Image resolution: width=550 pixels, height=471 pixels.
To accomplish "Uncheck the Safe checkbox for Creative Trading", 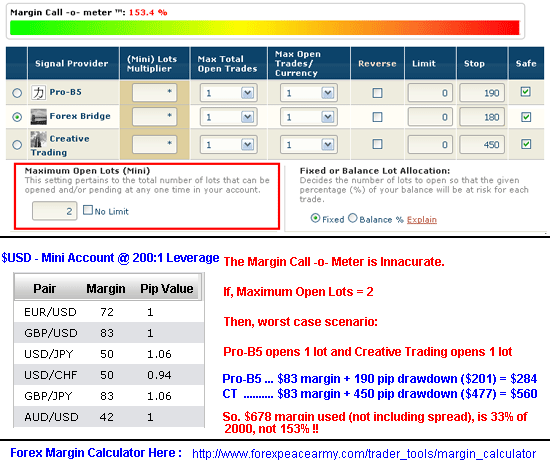I will tap(526, 144).
